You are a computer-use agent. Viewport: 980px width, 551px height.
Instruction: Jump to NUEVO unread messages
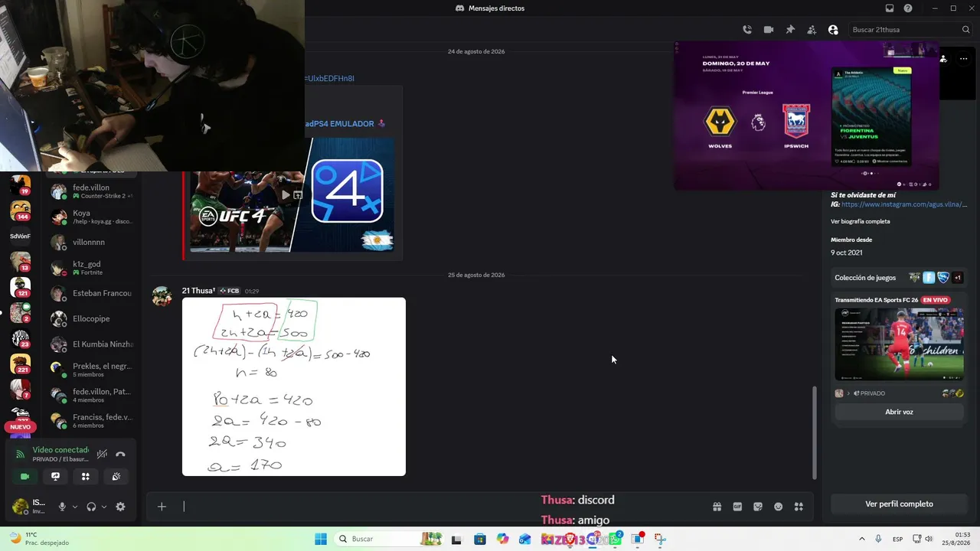(21, 427)
